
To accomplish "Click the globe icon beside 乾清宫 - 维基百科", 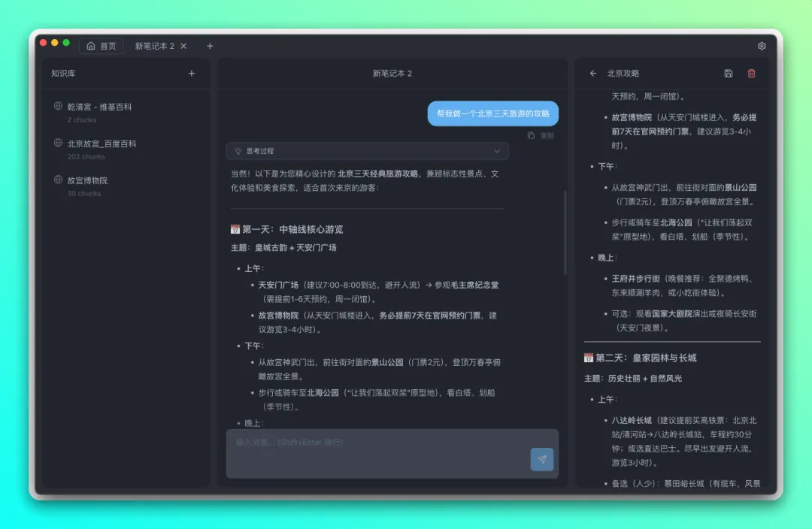I will [x=58, y=106].
